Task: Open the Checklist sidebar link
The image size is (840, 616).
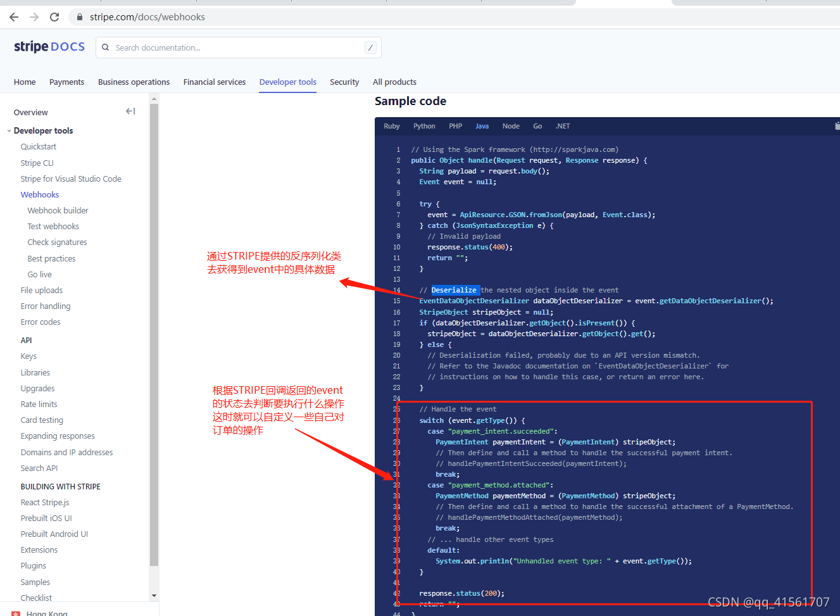Action: pyautogui.click(x=36, y=598)
